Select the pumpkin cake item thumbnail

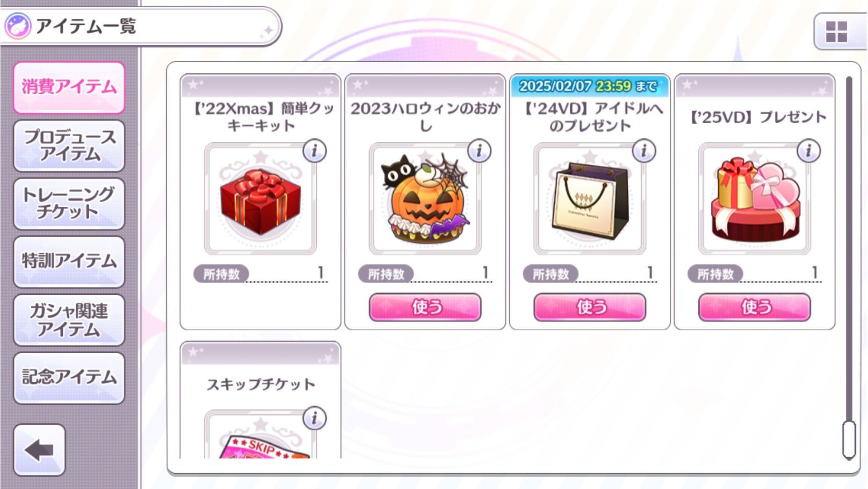click(x=425, y=199)
